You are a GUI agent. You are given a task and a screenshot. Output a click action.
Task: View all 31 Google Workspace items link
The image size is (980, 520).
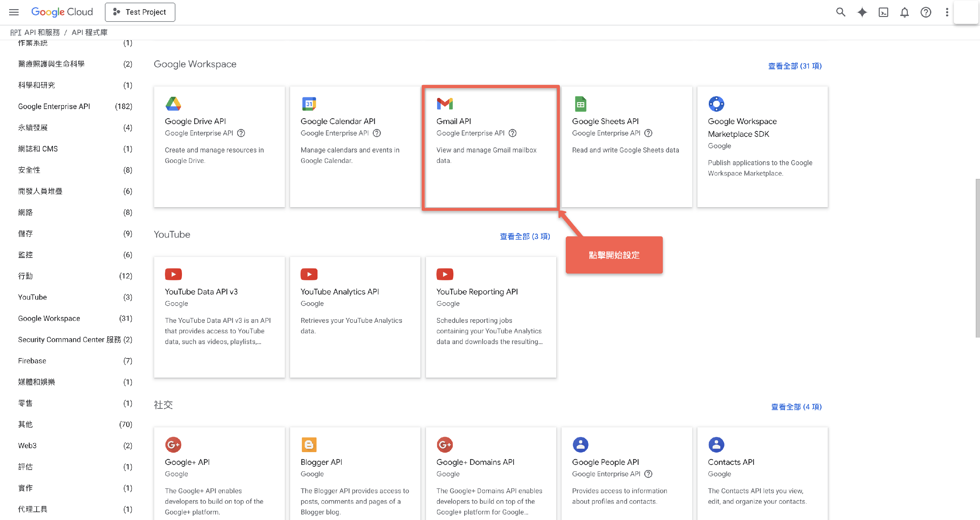794,66
